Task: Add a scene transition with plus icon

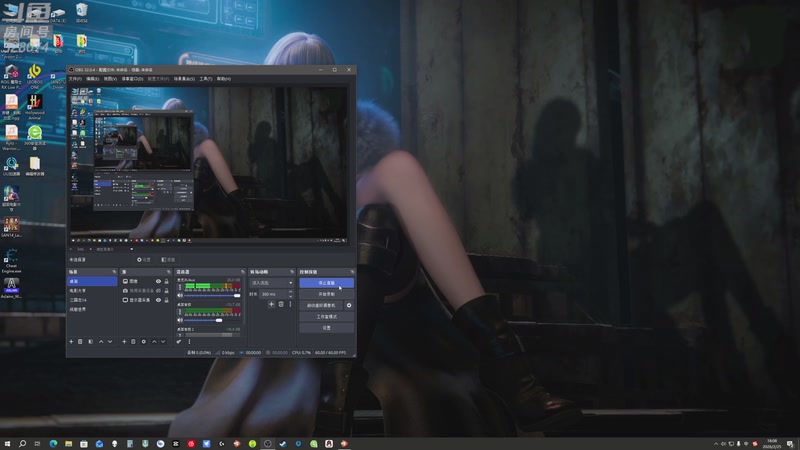Action: (271, 304)
